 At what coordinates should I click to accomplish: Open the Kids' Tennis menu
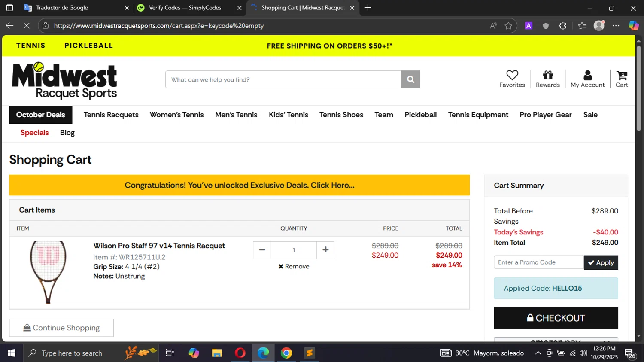pos(289,115)
